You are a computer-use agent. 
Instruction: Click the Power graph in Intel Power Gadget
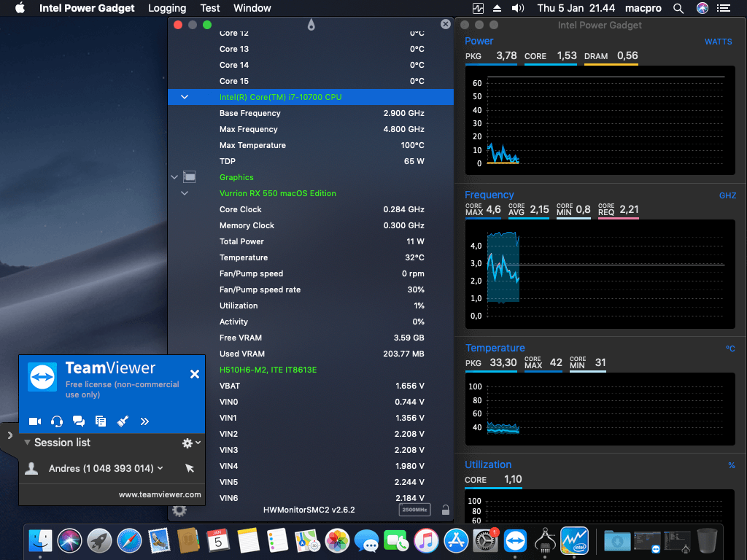pyautogui.click(x=600, y=120)
